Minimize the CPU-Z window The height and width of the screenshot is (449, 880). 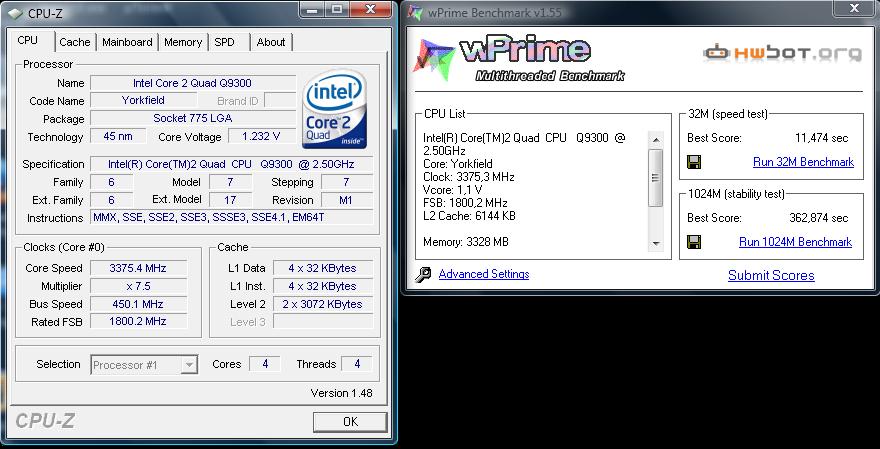(313, 9)
